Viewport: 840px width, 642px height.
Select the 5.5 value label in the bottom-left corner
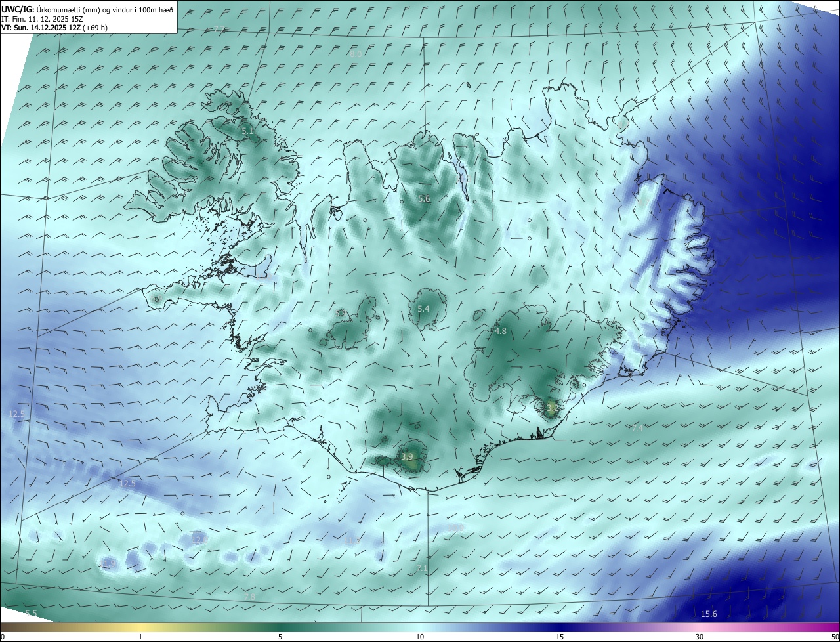31,613
